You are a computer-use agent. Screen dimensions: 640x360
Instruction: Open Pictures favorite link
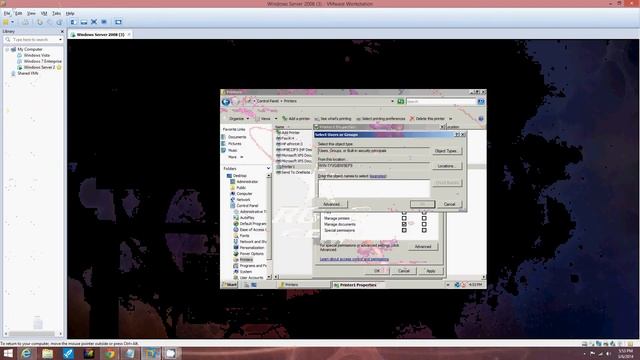[x=232, y=144]
